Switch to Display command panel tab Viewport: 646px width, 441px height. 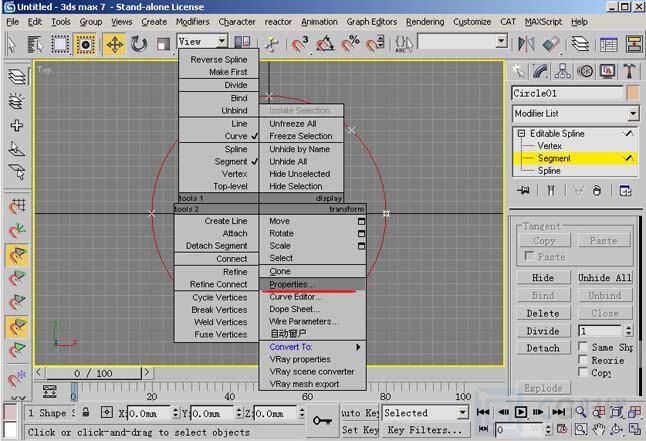607,71
